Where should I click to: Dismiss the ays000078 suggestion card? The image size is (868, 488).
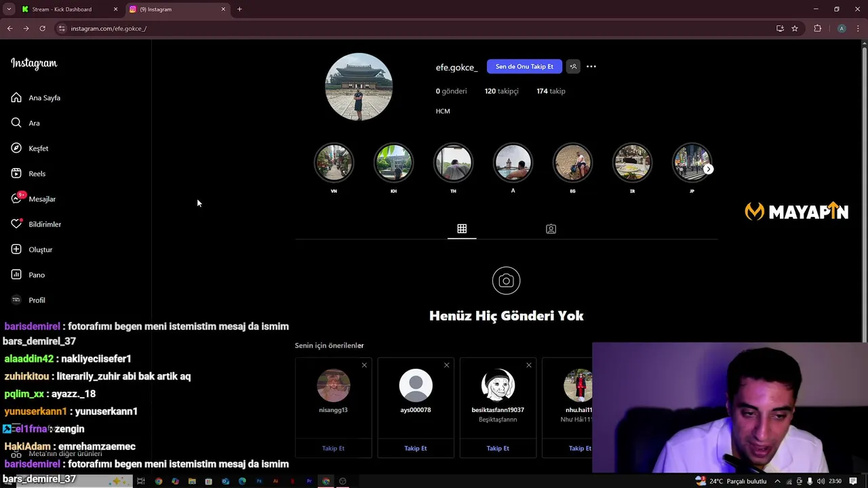coord(446,365)
